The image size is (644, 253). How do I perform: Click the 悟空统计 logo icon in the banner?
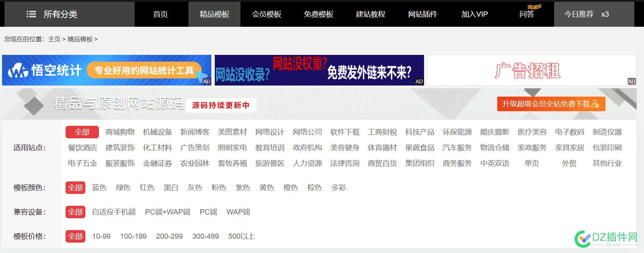coord(18,71)
